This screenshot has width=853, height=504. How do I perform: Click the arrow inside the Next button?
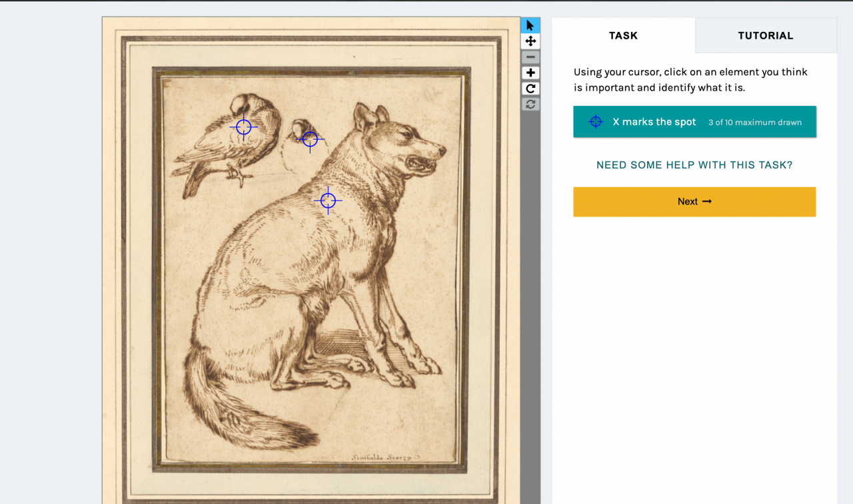click(x=707, y=202)
